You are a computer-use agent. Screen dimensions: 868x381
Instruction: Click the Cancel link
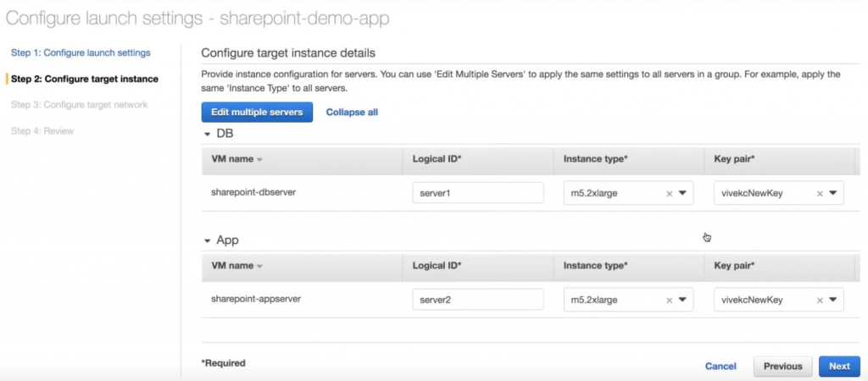point(721,366)
